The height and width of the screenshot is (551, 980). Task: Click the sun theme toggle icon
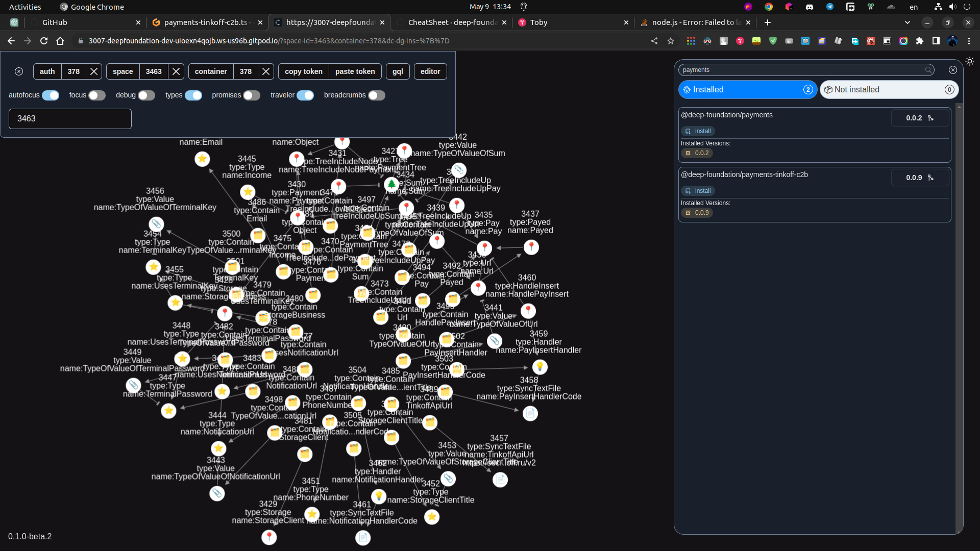969,61
